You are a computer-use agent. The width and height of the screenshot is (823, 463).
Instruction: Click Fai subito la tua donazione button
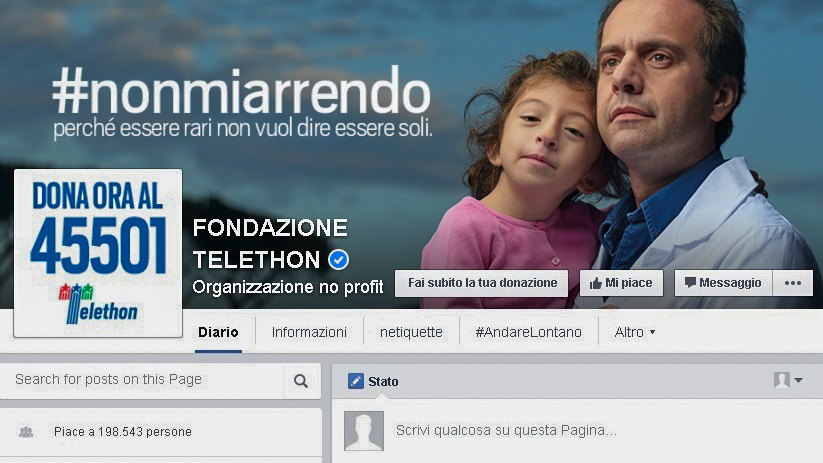(482, 283)
